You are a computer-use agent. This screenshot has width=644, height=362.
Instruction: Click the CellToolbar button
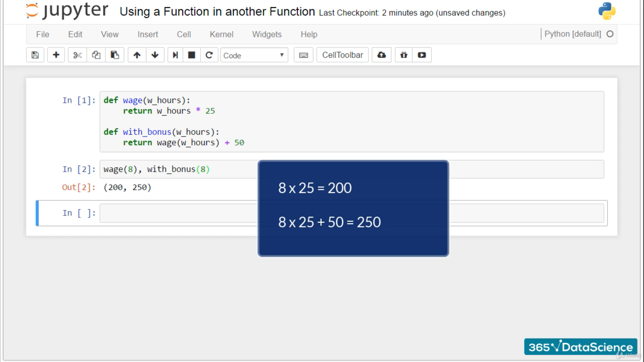pos(342,55)
